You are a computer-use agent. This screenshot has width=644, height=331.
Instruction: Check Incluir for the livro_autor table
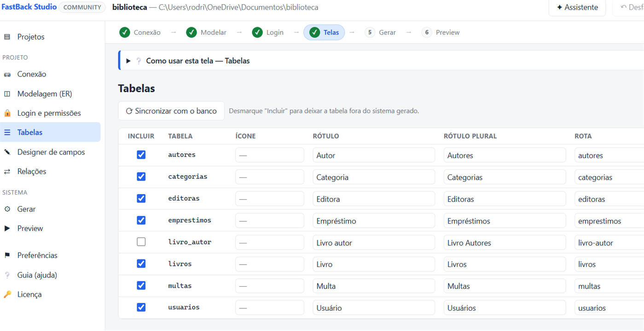[141, 242]
